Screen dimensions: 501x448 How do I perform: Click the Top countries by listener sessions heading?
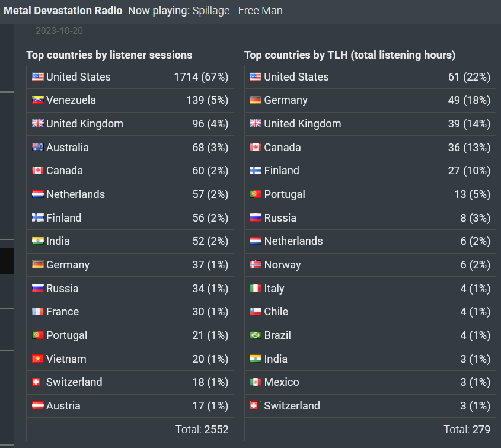coord(109,55)
